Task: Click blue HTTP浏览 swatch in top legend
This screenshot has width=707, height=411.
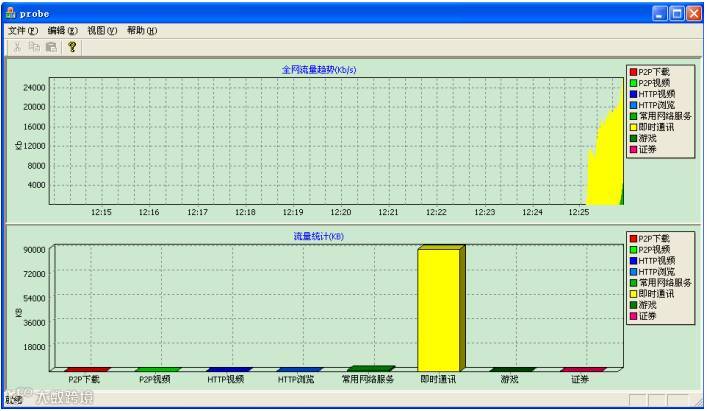Action: 633,105
